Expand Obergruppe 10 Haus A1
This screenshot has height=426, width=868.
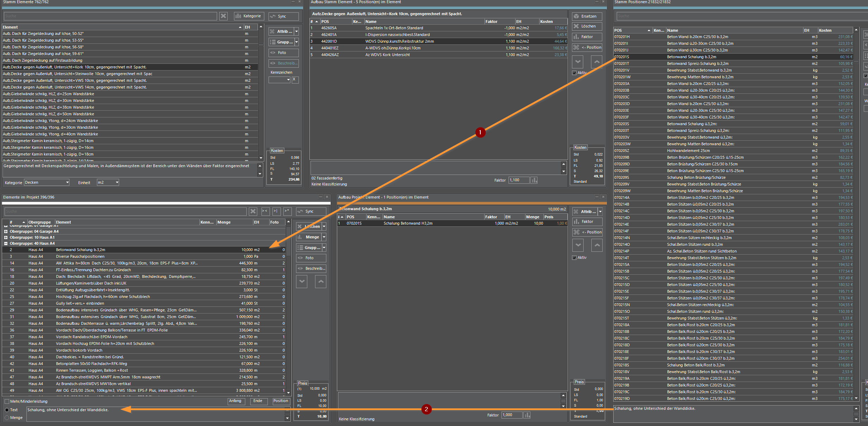pyautogui.click(x=6, y=237)
